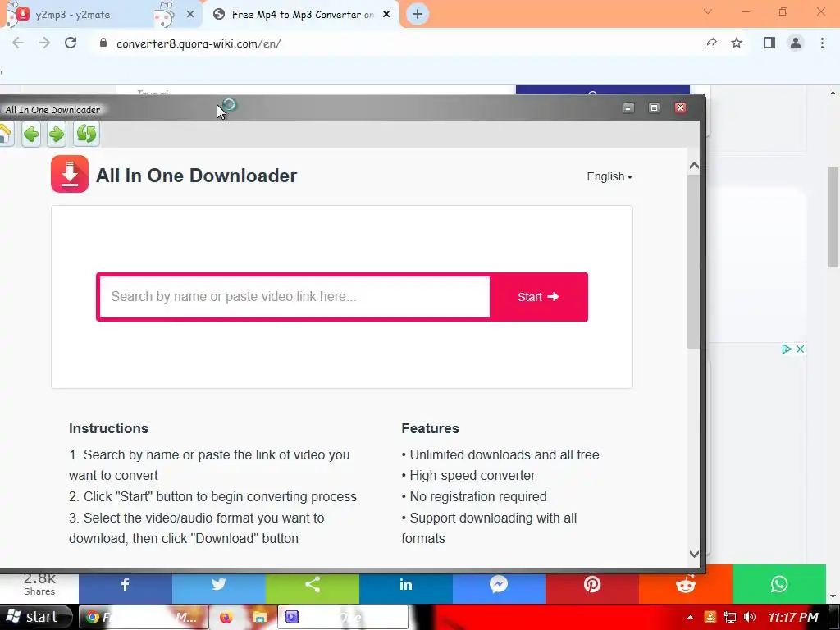Image resolution: width=840 pixels, height=630 pixels.
Task: Open the English language dropdown
Action: click(609, 177)
